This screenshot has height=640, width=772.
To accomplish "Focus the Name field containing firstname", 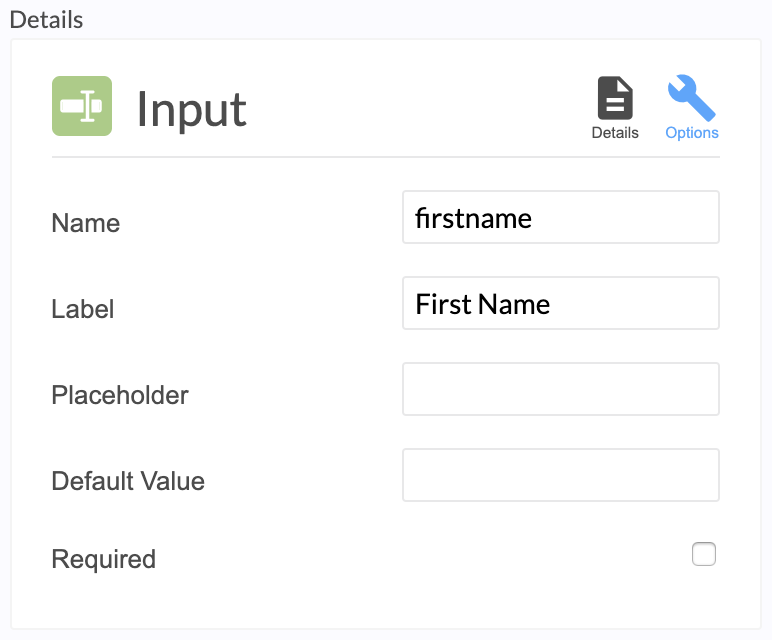I will [x=561, y=217].
